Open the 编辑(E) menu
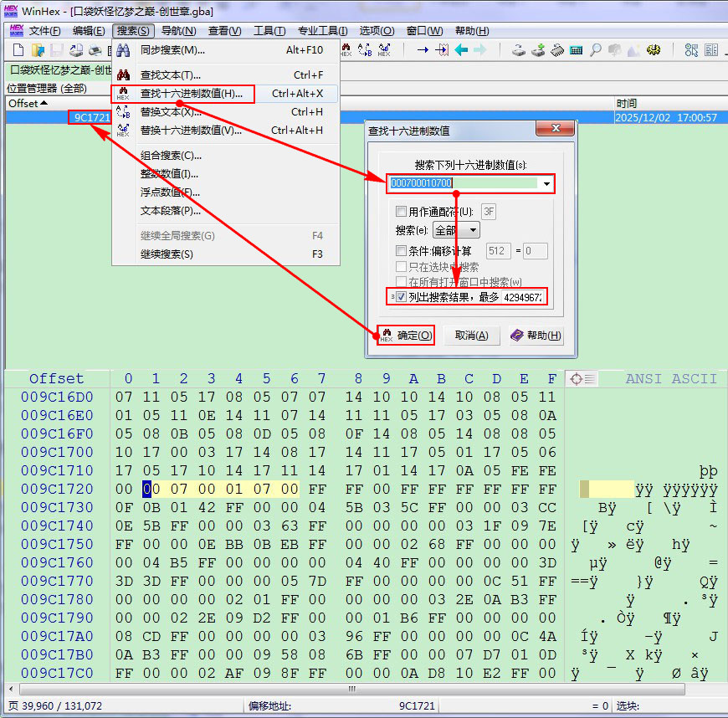 89,31
